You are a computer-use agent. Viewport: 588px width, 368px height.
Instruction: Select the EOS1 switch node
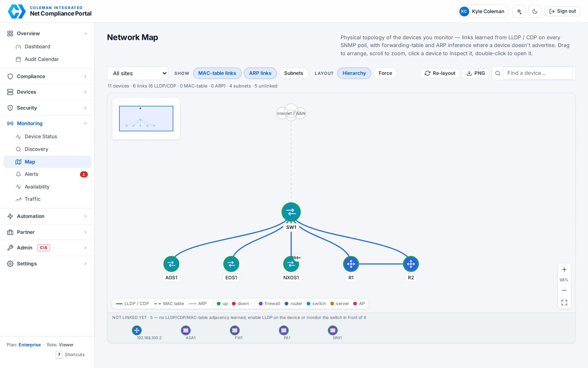[231, 264]
